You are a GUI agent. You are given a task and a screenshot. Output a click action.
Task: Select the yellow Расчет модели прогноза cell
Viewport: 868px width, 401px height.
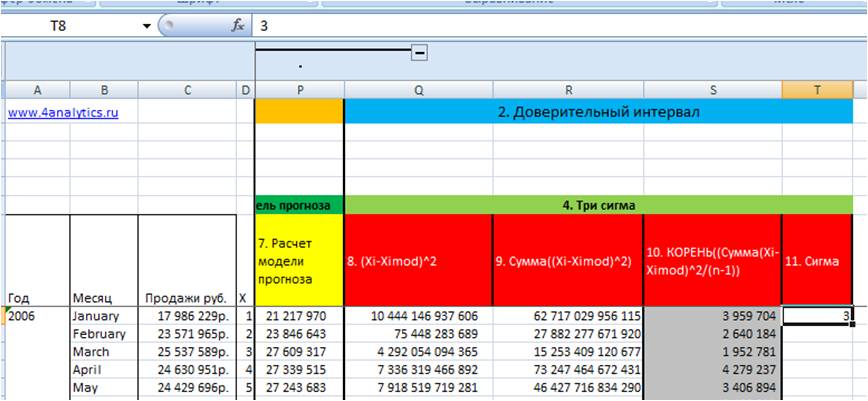pyautogui.click(x=299, y=260)
